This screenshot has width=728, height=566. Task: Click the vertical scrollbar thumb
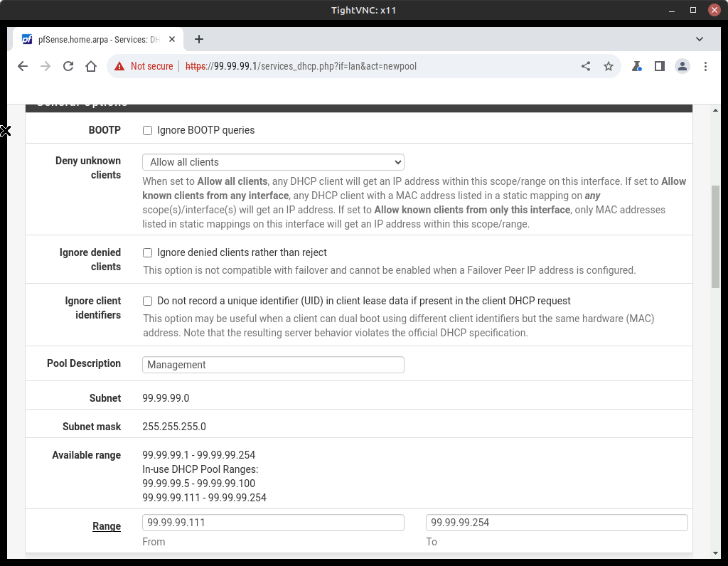point(715,237)
